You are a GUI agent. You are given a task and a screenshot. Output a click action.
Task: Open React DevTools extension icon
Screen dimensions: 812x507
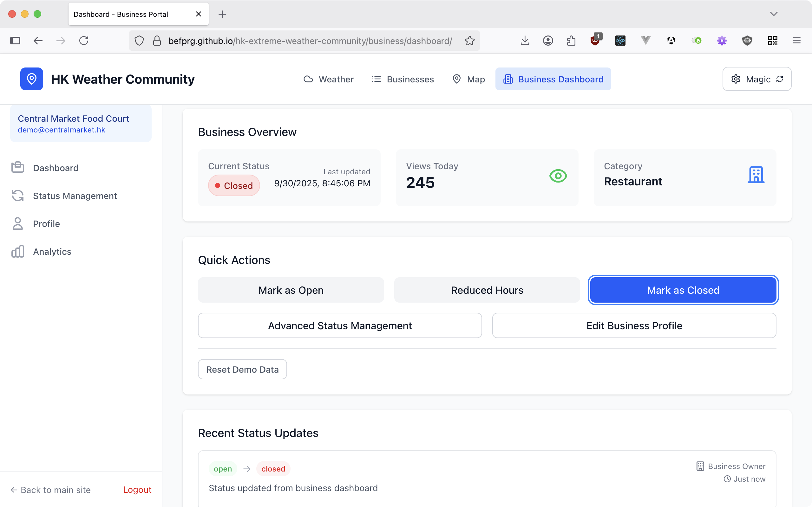[620, 41]
